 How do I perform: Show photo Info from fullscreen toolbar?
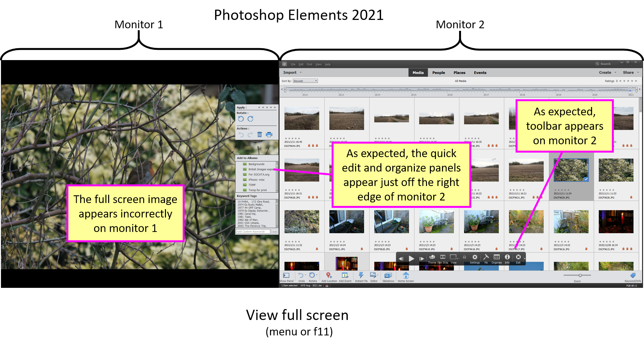(x=507, y=257)
